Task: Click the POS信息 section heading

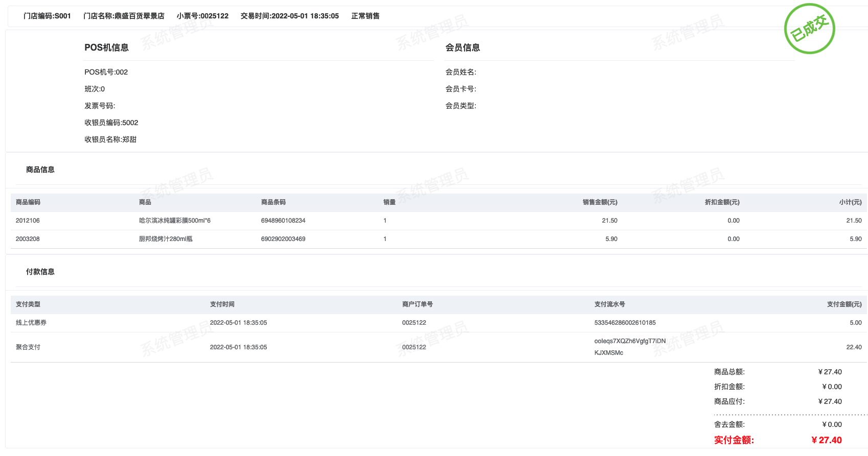Action: pyautogui.click(x=106, y=47)
